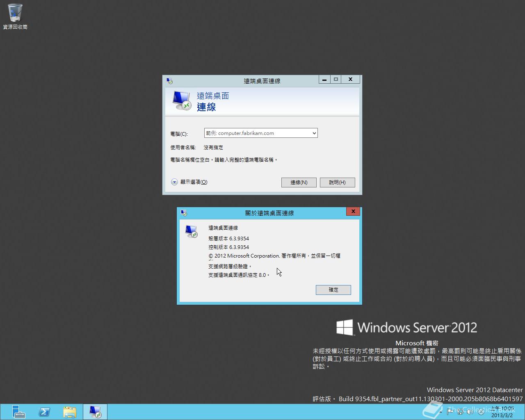Open the computer name dropdown arrow
This screenshot has height=420, width=525.
coord(314,133)
